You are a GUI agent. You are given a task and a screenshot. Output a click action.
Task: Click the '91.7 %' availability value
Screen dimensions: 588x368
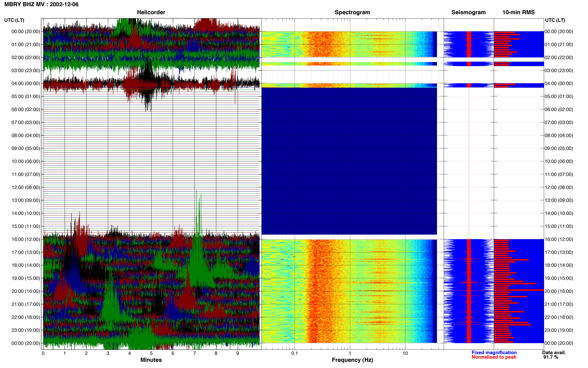point(551,357)
